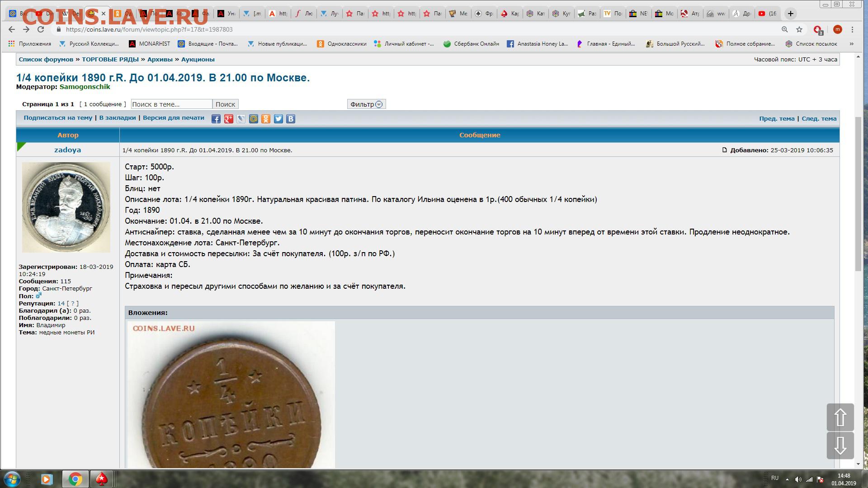Open Архивы breadcrumb

click(160, 59)
